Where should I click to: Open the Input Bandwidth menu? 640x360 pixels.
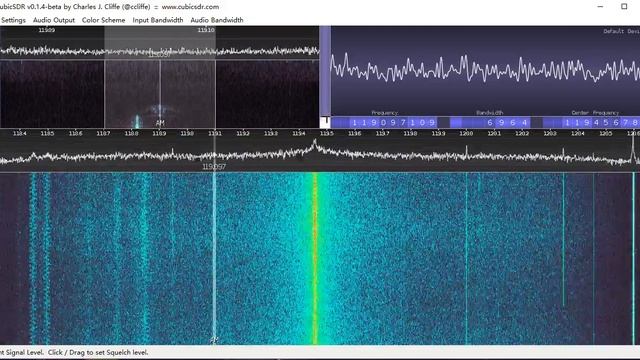pyautogui.click(x=158, y=20)
